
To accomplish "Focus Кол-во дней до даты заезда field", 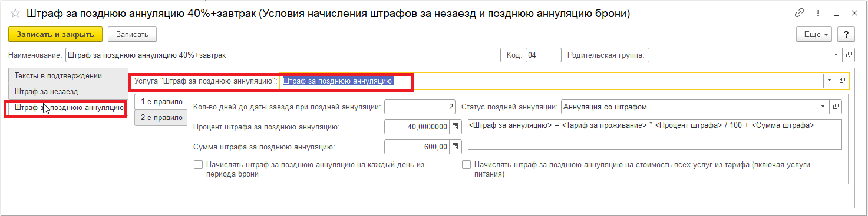I will (420, 107).
